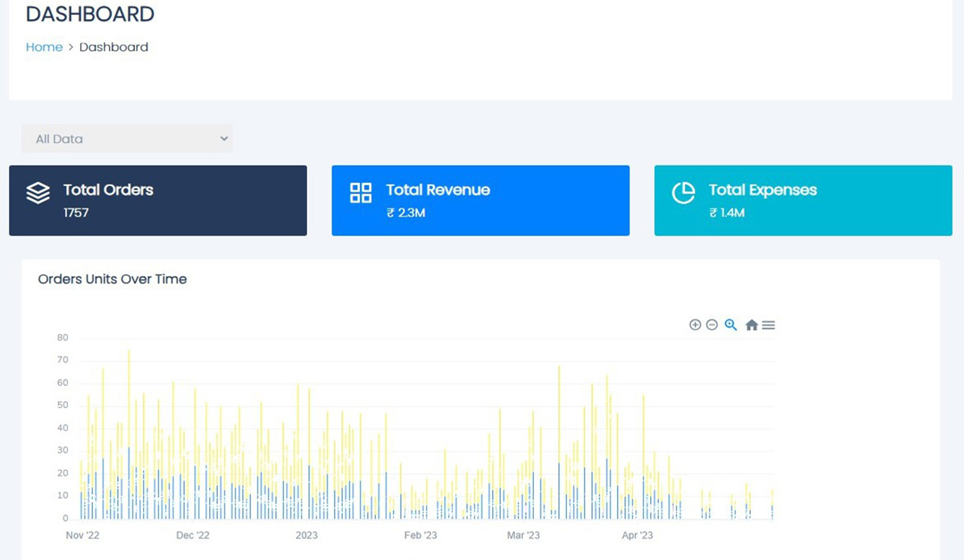Click the Total Orders layers icon

point(38,193)
